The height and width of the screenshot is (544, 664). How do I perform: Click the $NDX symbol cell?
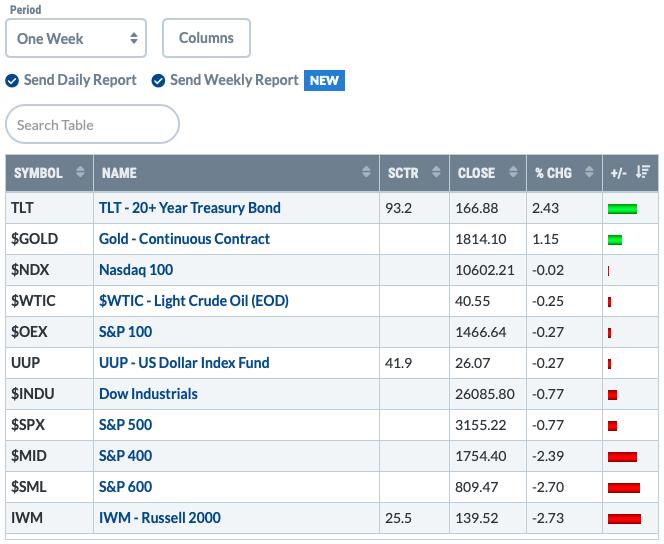(50, 270)
